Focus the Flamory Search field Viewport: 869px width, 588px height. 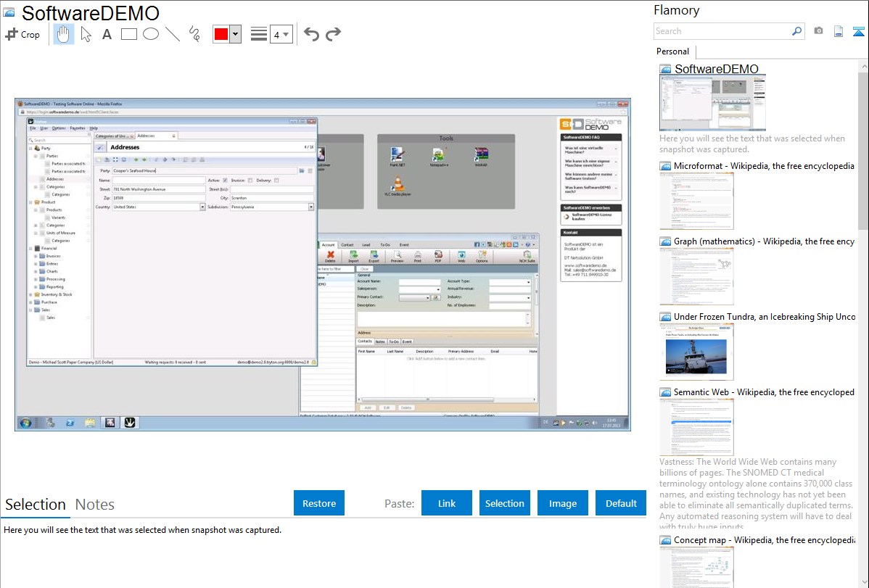[722, 32]
